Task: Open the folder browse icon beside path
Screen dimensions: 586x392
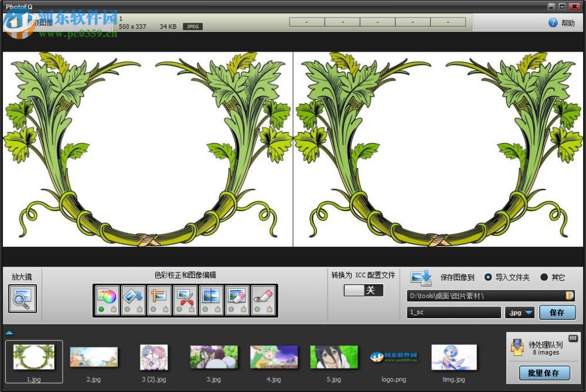Action: coord(569,296)
